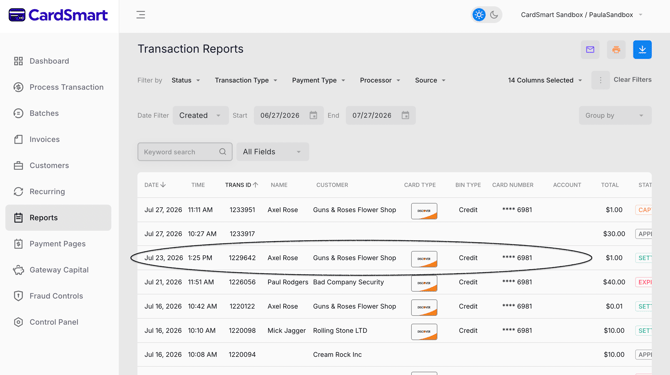
Task: Go to Batches in the sidebar
Action: [58, 113]
